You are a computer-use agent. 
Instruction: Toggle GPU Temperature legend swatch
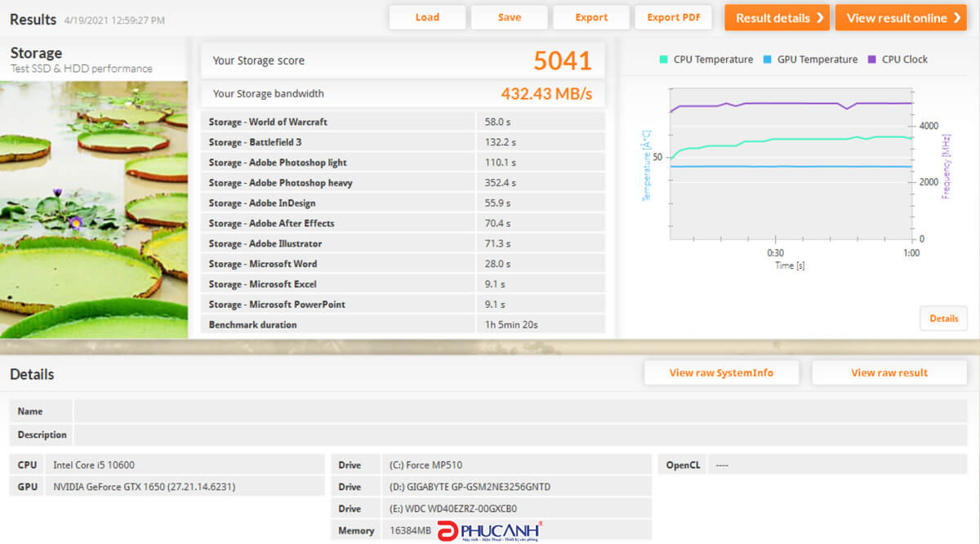click(x=767, y=60)
